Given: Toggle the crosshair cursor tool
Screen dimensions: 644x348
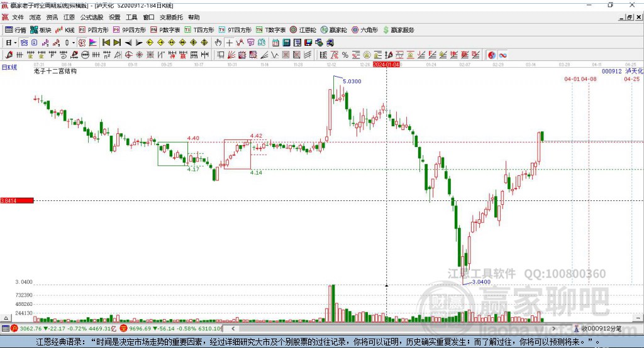Looking at the screenshot, I should click(229, 43).
